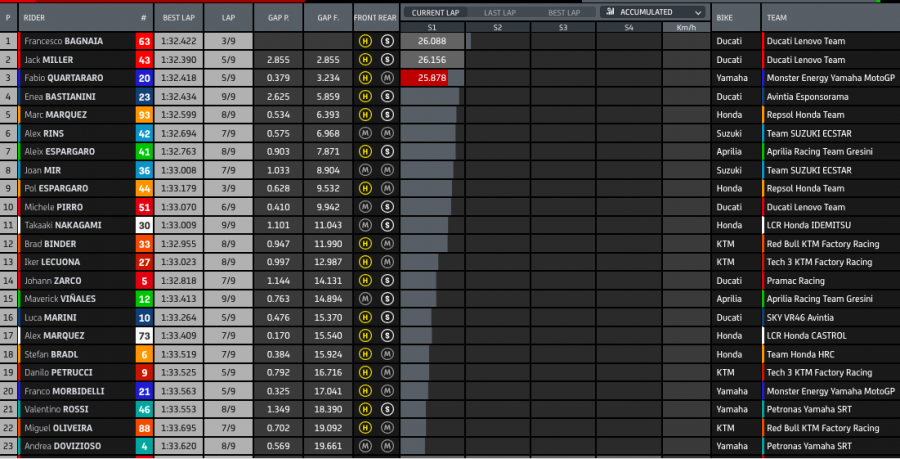900x459 pixels.
Task: Click Quartararo's red S1 sector bar
Action: click(x=424, y=78)
